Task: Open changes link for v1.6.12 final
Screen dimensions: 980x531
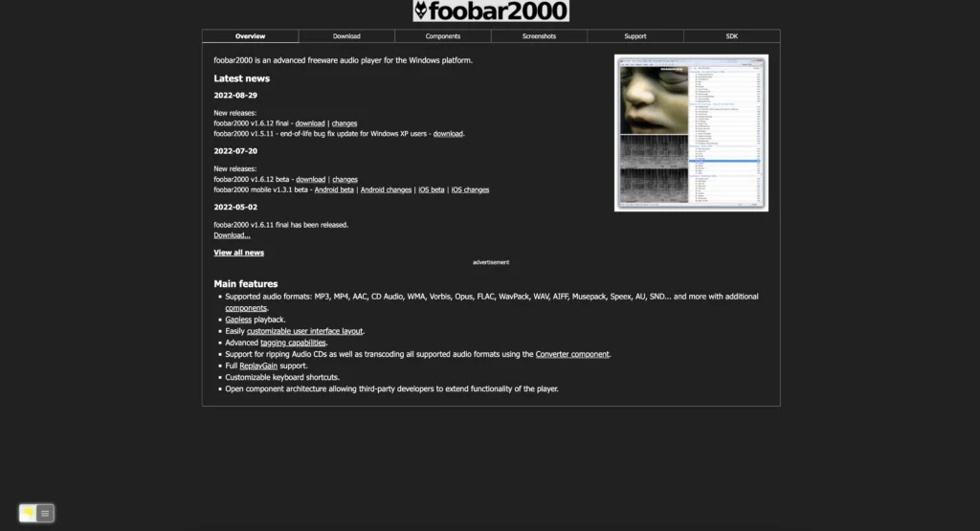Action: tap(345, 123)
